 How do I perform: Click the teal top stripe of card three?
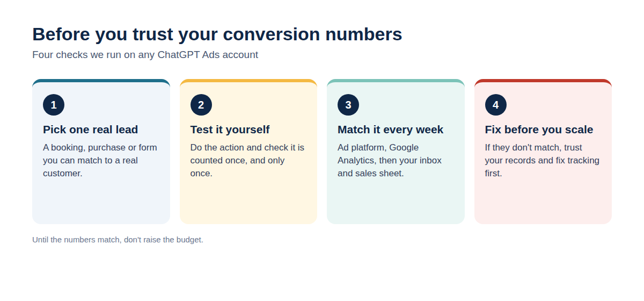point(396,81)
